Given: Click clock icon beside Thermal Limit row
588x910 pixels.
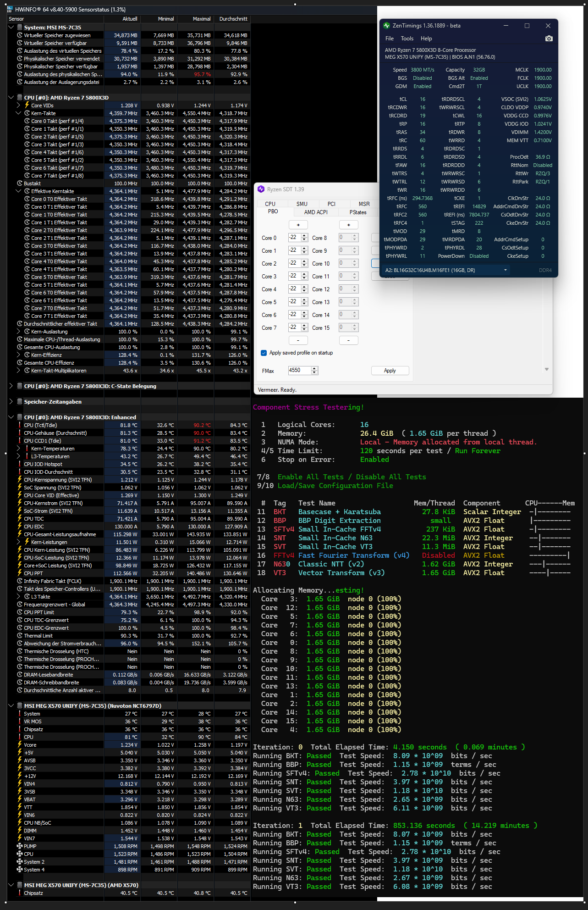Looking at the screenshot, I should click(20, 636).
